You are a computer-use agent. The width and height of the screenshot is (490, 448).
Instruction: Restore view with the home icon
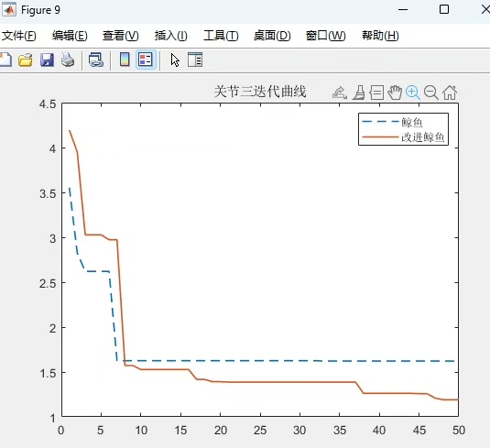450,93
